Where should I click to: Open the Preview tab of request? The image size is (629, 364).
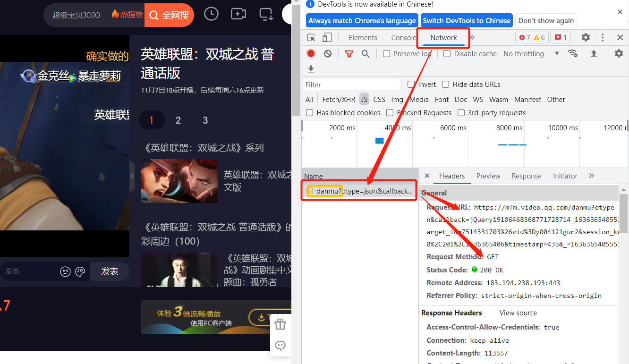pos(488,176)
